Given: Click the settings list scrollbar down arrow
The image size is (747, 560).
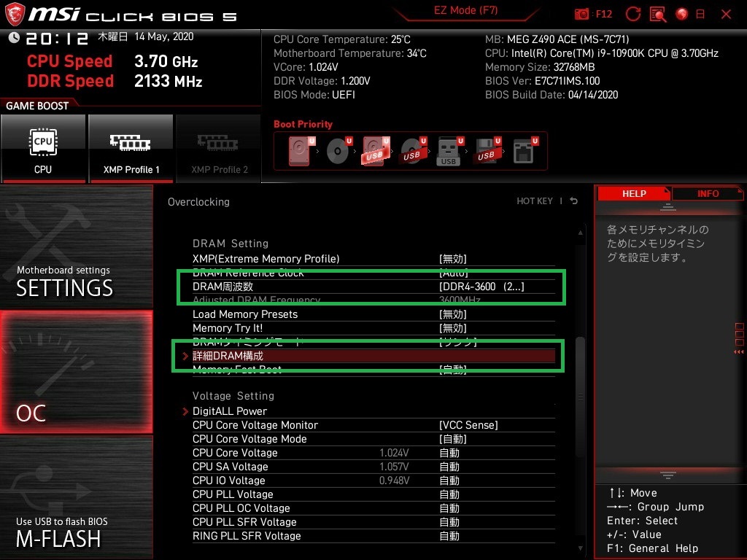Looking at the screenshot, I should point(580,548).
